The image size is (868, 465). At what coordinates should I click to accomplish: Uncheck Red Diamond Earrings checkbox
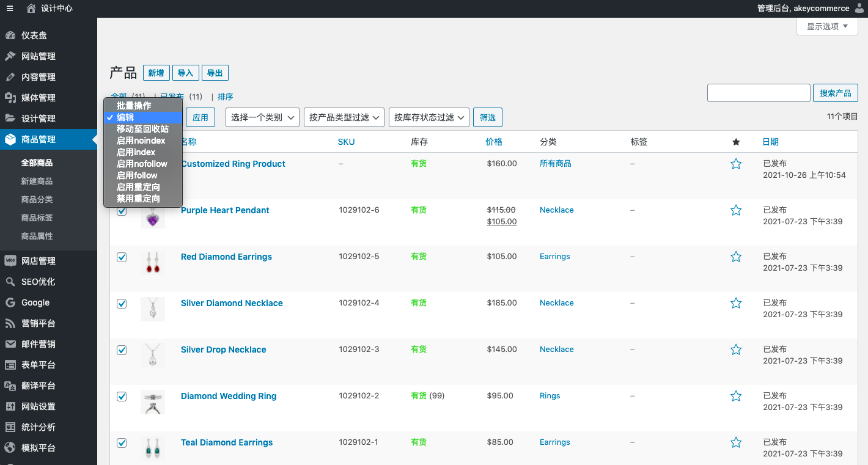tap(122, 257)
